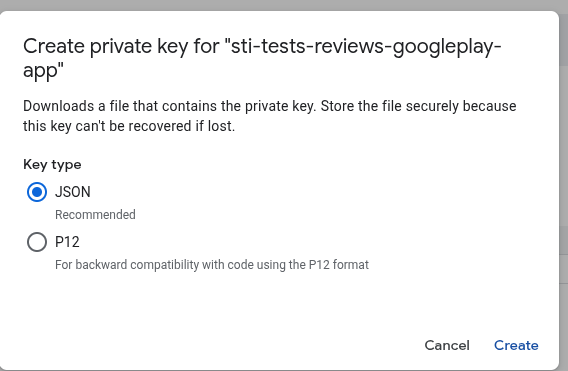
Task: Click the Create button
Action: [x=516, y=345]
